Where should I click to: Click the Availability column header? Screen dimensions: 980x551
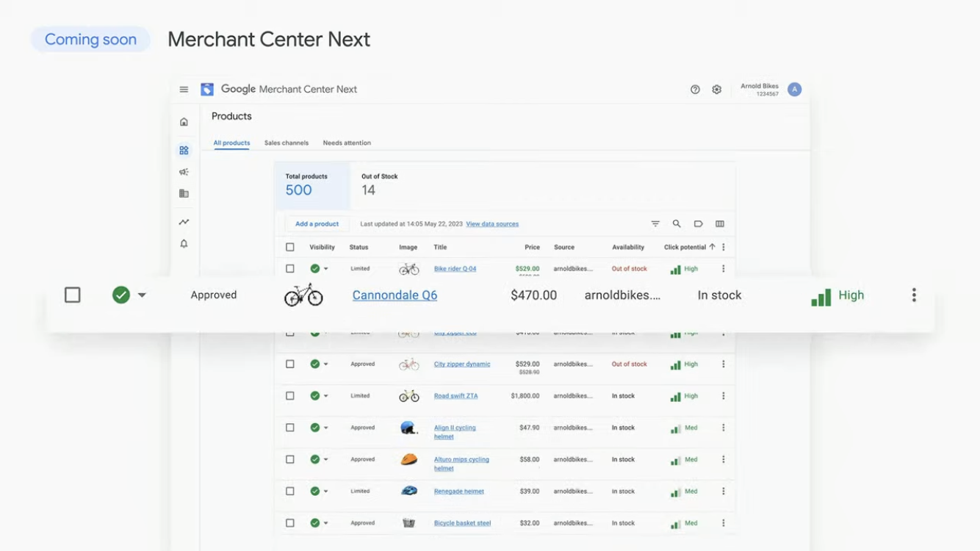coord(628,248)
